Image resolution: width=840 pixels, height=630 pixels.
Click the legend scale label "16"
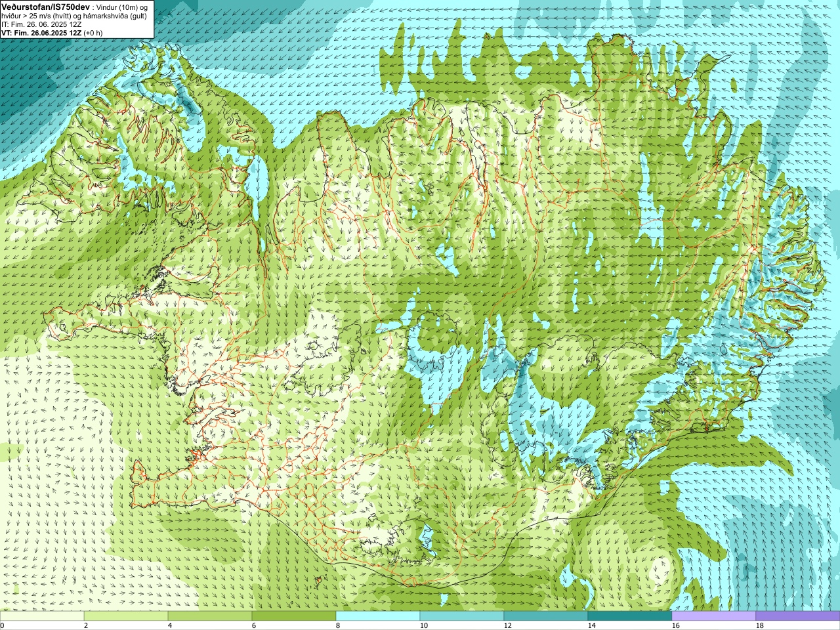[x=675, y=625]
